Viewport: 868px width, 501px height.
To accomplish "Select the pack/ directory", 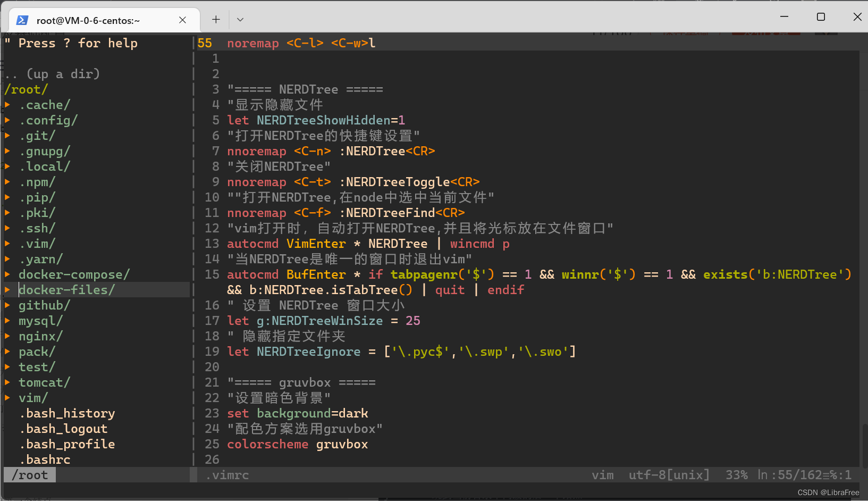I will point(37,352).
